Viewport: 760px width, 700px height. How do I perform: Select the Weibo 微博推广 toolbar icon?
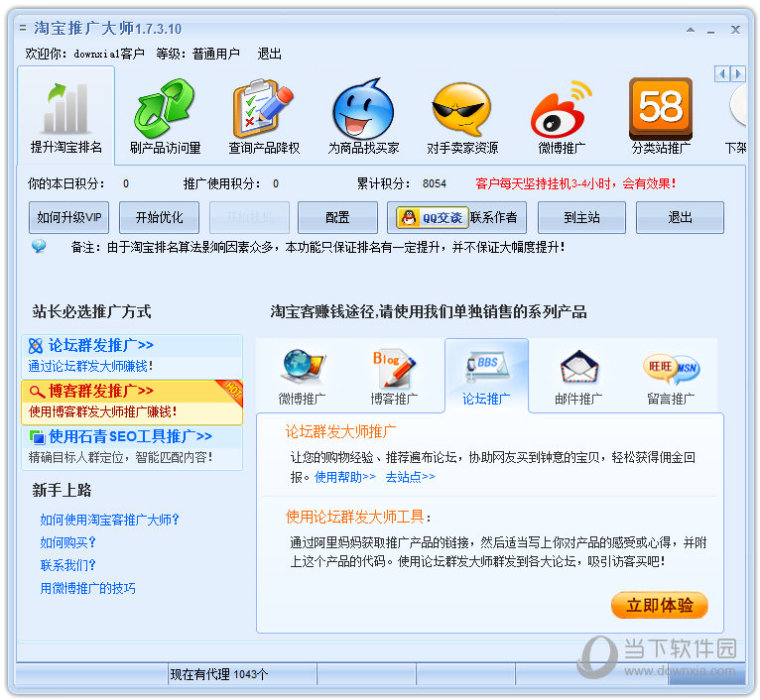[x=562, y=110]
